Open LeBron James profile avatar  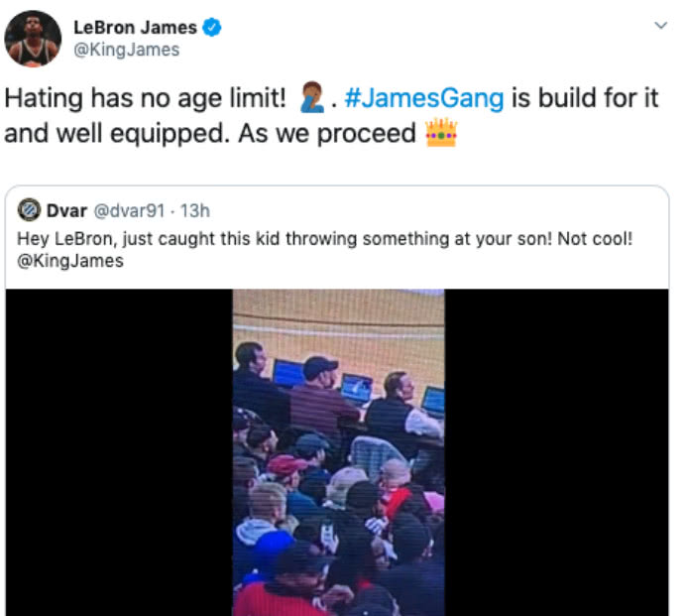click(x=33, y=39)
